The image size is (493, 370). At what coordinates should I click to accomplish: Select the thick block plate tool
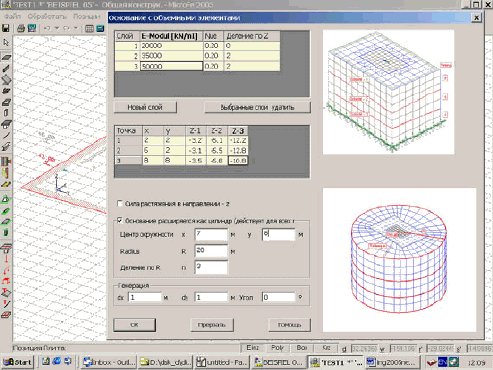point(6,102)
